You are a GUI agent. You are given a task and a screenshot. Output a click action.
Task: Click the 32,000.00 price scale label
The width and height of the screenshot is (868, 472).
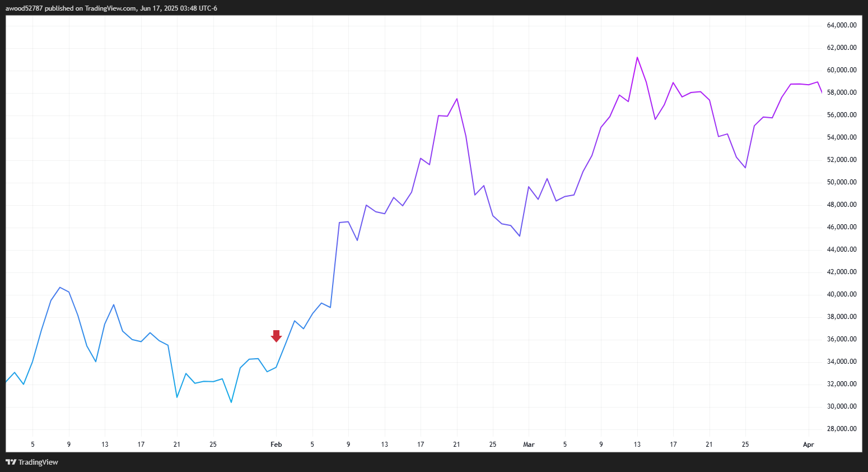[x=842, y=384]
